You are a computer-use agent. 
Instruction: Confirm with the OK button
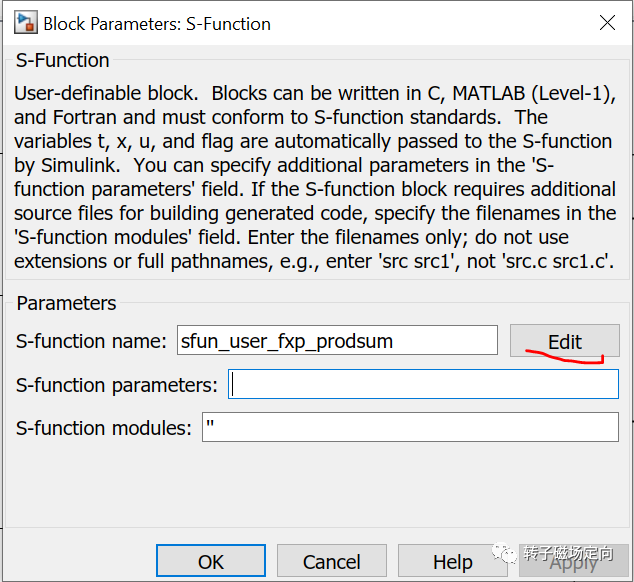(x=211, y=562)
